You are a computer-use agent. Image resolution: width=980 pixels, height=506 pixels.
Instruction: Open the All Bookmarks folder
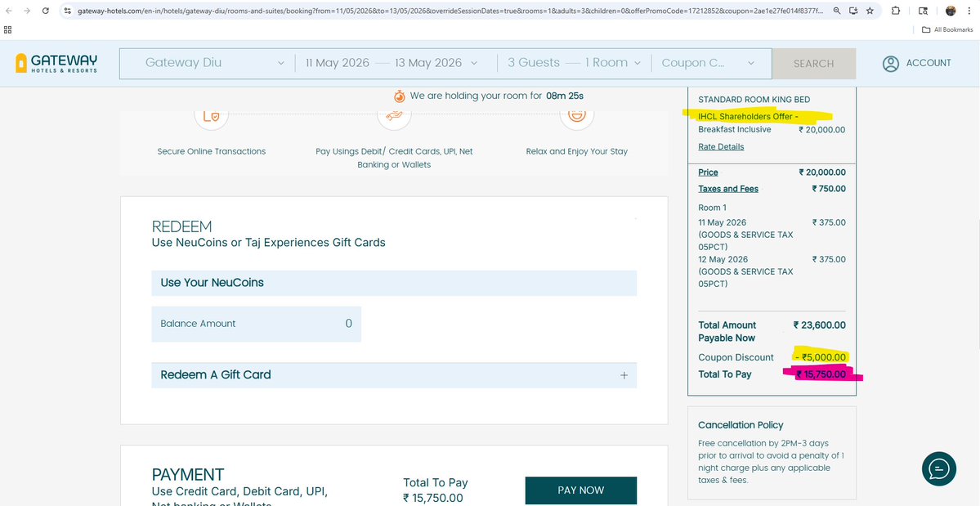(947, 29)
